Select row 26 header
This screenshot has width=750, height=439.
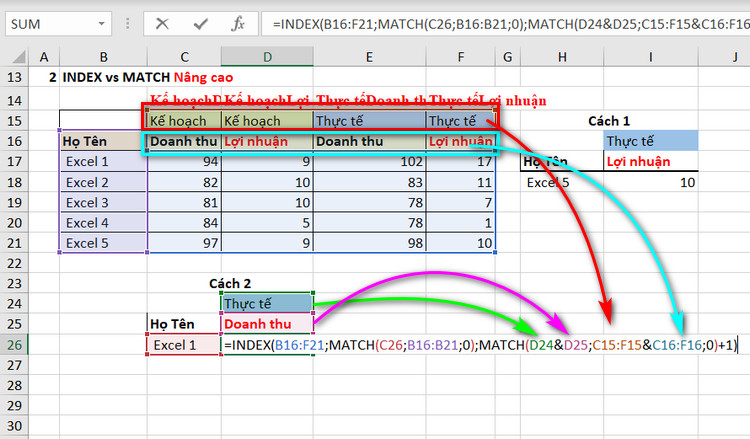[x=14, y=345]
